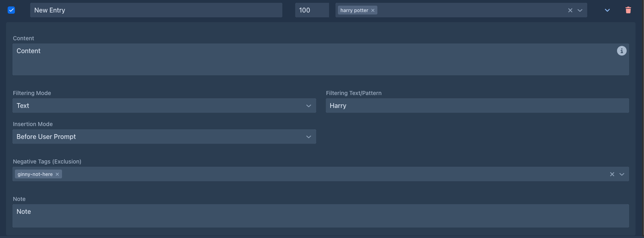Click the Insertion Mode label
This screenshot has height=238, width=644.
click(x=33, y=124)
